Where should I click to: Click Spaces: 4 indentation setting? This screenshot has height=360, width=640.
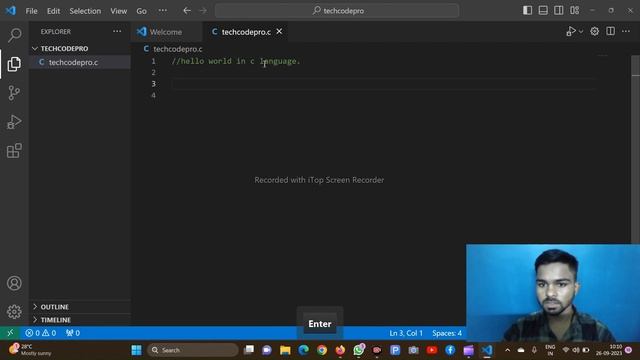[x=447, y=333]
